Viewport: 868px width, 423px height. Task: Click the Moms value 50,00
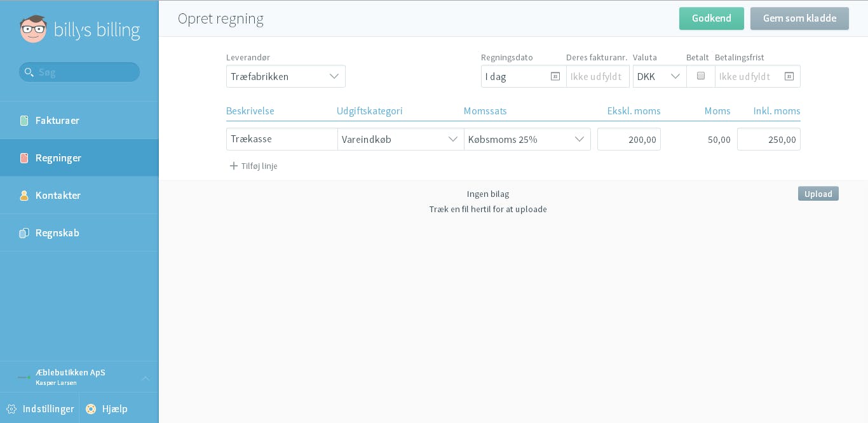[x=719, y=140]
